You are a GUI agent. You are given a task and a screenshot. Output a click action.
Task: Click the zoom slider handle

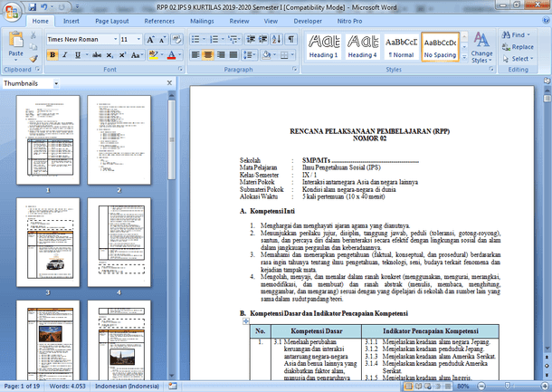507,387
